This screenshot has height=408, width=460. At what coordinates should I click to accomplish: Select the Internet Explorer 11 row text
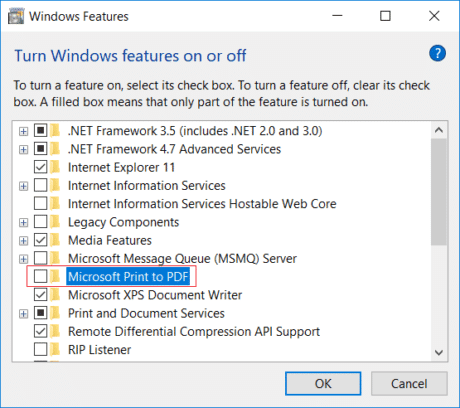121,167
